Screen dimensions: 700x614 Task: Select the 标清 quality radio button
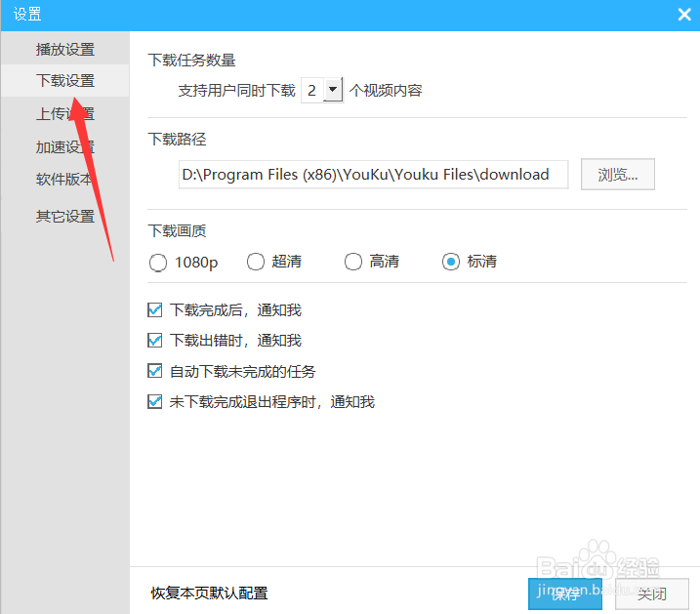click(451, 262)
